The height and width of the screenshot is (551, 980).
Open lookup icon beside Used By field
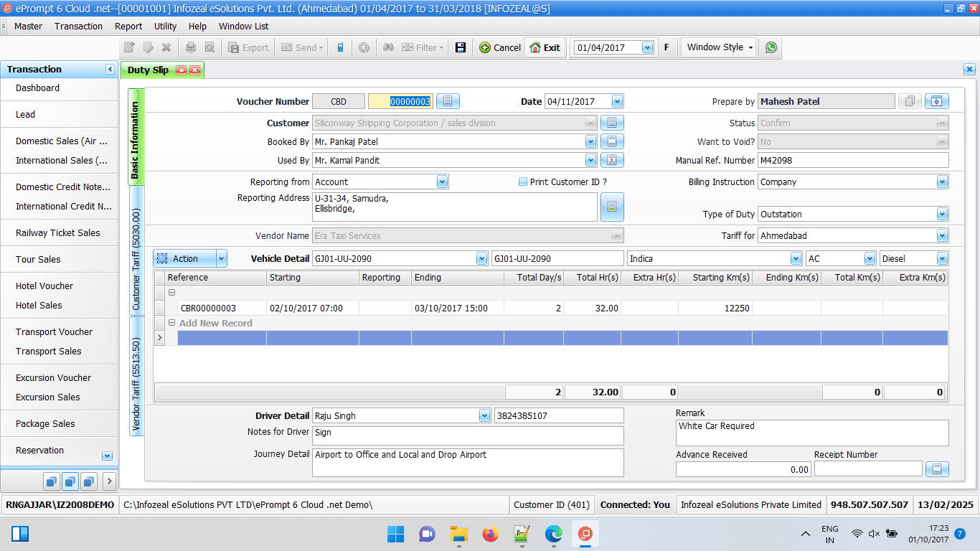point(612,160)
